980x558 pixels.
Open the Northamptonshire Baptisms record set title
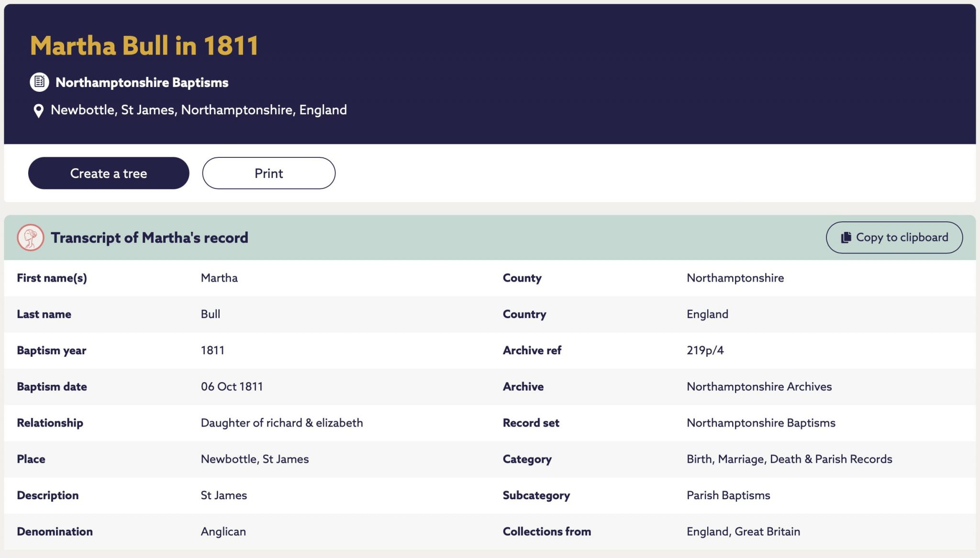(x=142, y=82)
